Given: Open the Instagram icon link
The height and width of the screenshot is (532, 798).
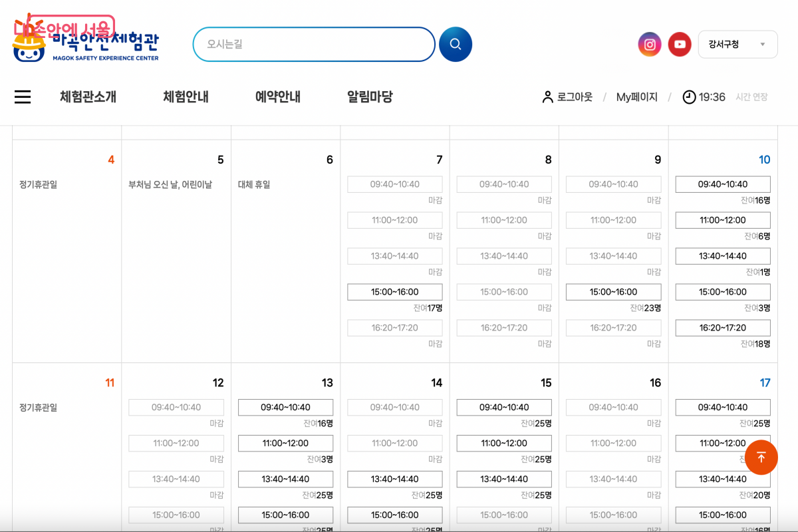Looking at the screenshot, I should click(650, 45).
